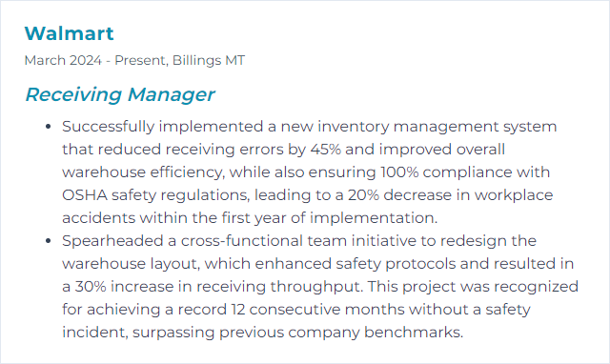Screen dimensions: 610x364
Task: Select the Receiving Manager job title
Action: (x=119, y=94)
